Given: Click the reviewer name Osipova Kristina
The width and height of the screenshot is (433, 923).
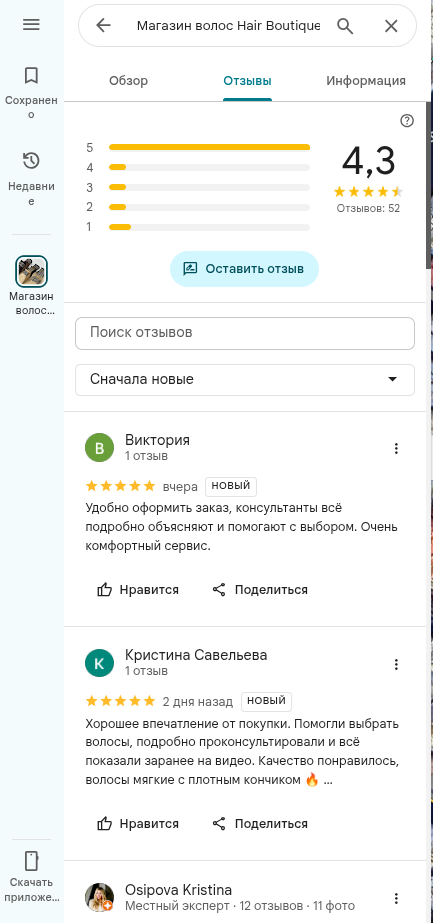Looking at the screenshot, I should [x=178, y=889].
